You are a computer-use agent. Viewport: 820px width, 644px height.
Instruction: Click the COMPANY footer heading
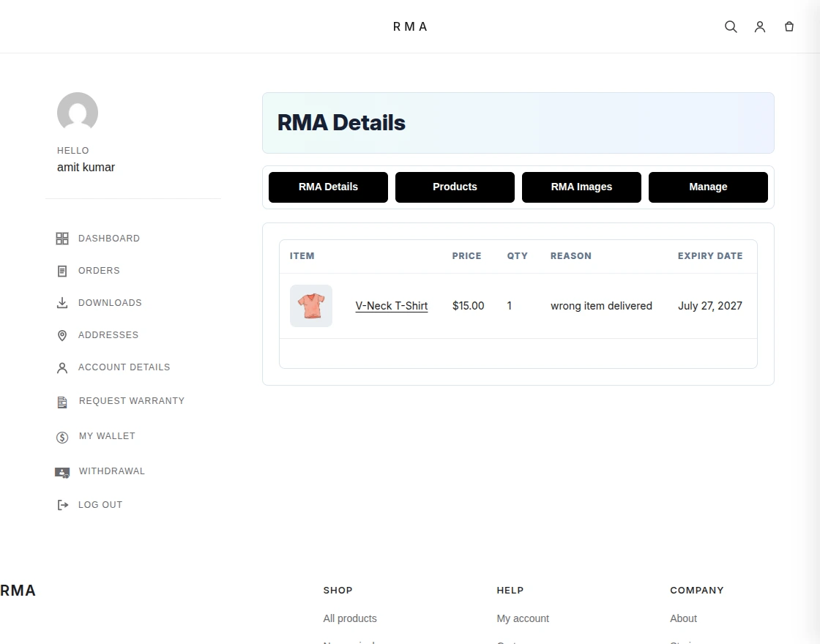pyautogui.click(x=696, y=590)
